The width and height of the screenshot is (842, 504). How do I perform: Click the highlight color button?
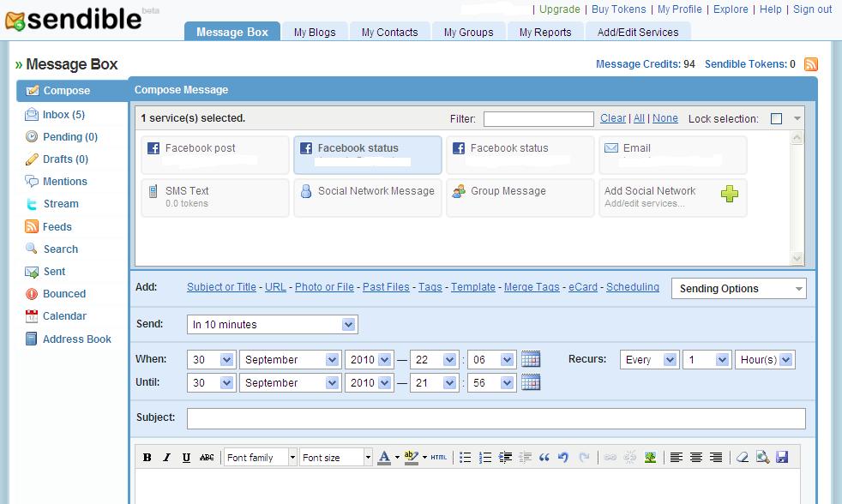tap(411, 458)
